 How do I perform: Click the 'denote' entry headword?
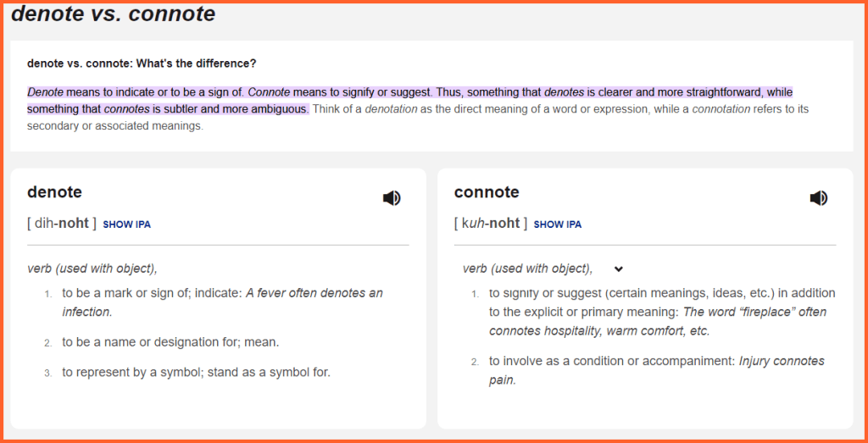(54, 192)
